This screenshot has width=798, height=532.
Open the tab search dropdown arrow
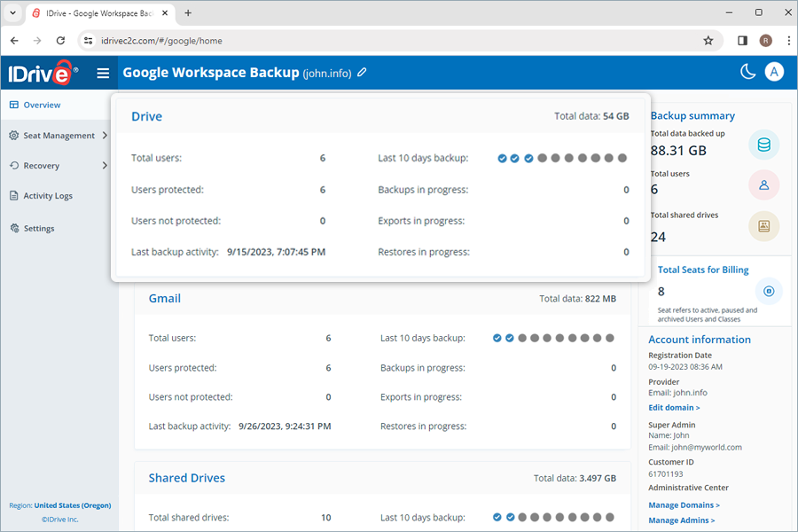coord(12,13)
